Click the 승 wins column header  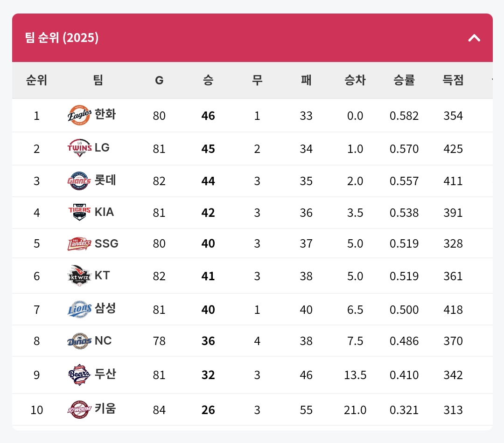pos(208,80)
